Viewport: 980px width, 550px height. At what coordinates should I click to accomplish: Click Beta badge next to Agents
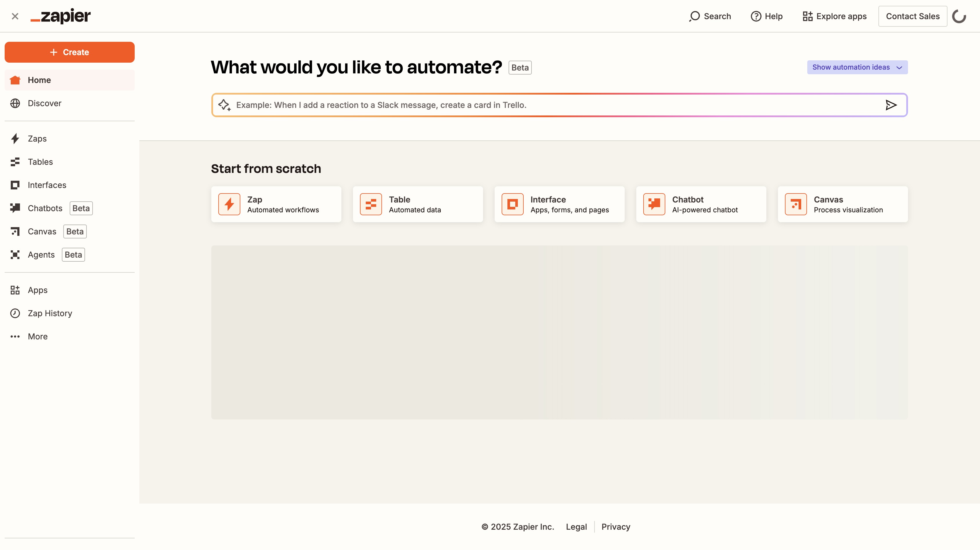73,254
